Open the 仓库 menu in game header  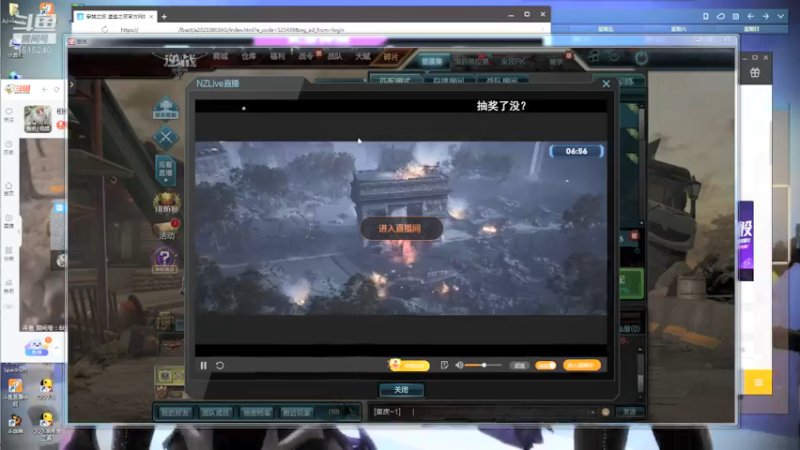pyautogui.click(x=248, y=56)
